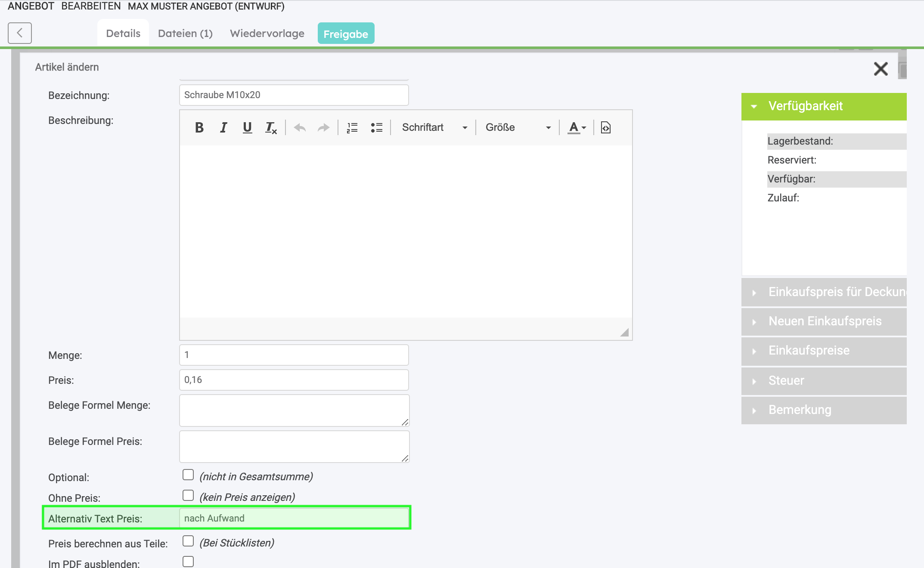Apply italic formatting in description editor
924x568 pixels.
tap(223, 127)
